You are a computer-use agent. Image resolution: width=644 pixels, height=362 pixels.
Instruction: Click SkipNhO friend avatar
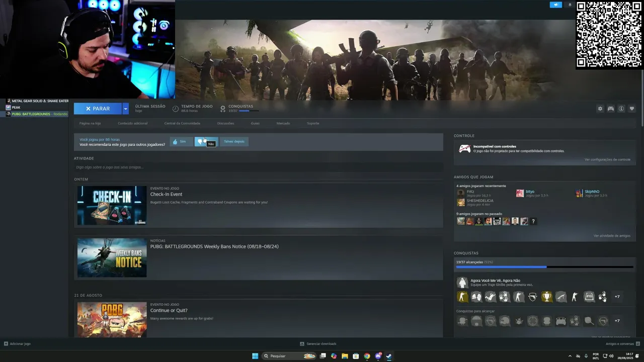[580, 193]
